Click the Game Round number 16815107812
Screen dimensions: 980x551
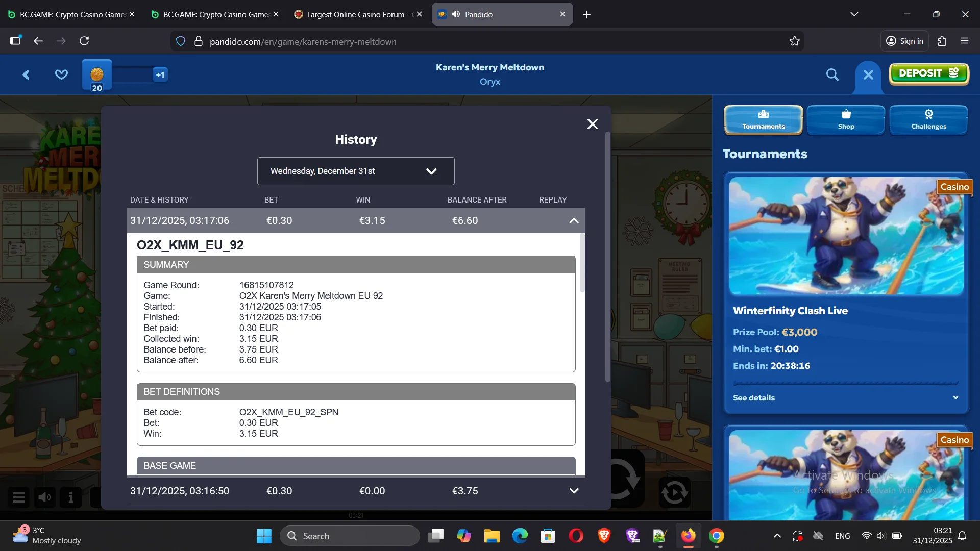(266, 285)
